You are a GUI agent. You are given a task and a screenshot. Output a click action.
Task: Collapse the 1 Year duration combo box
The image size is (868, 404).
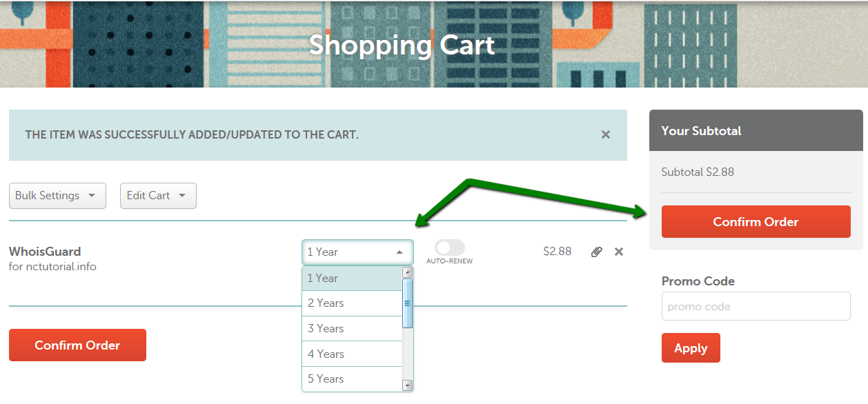[357, 252]
